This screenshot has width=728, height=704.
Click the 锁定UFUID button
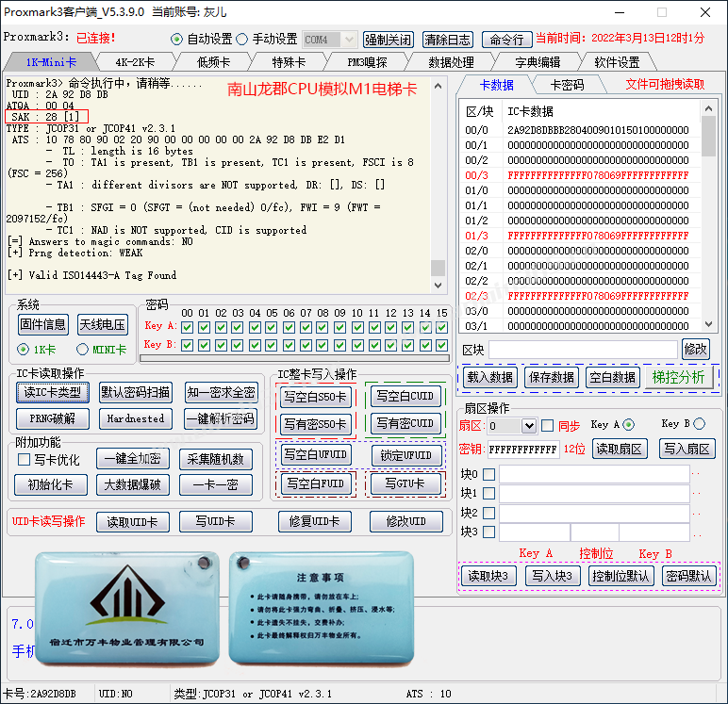(x=405, y=456)
